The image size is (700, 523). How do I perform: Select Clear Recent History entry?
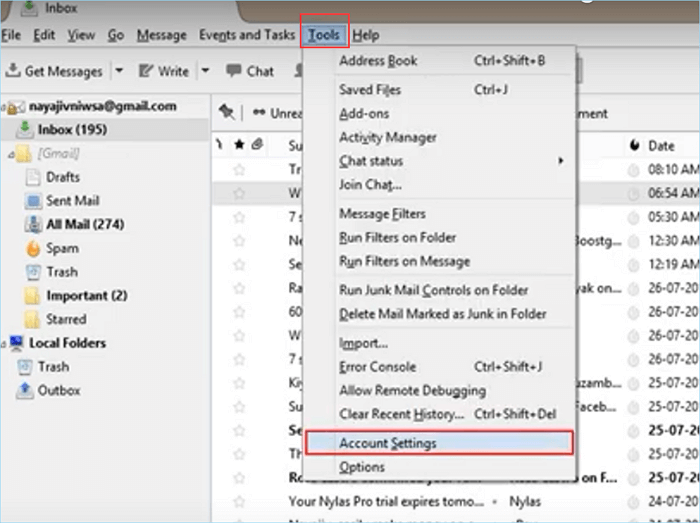pyautogui.click(x=439, y=414)
